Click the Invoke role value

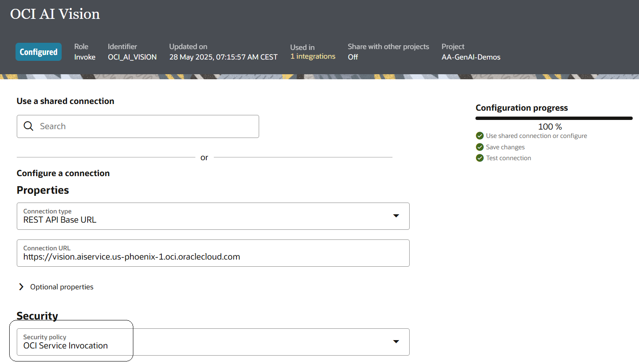tap(85, 57)
